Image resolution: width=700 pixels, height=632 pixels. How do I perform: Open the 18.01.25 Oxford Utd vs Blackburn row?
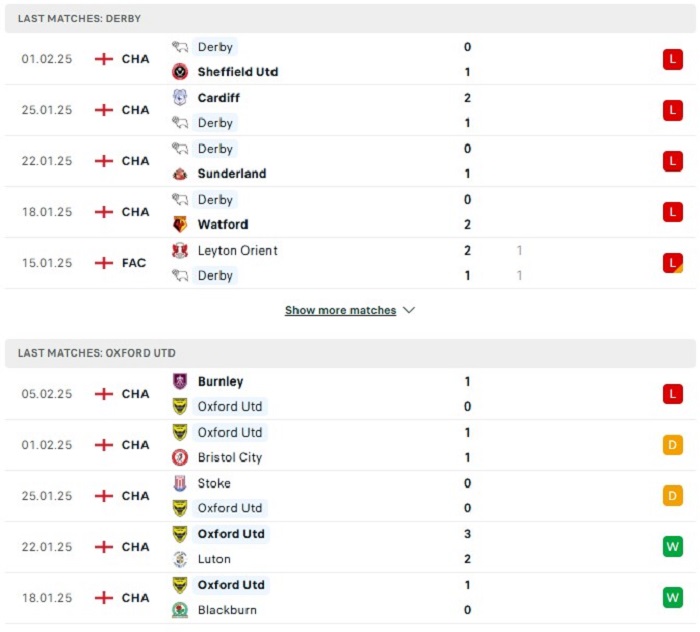[x=350, y=598]
